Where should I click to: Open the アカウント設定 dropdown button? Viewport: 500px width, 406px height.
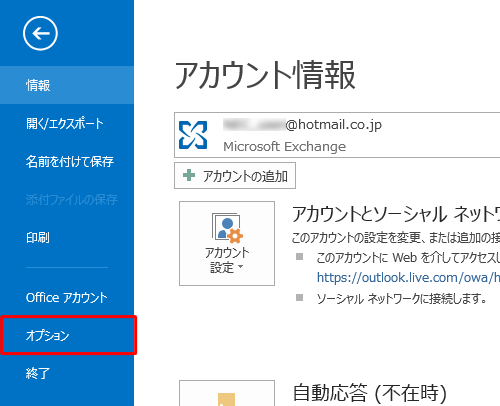point(227,243)
